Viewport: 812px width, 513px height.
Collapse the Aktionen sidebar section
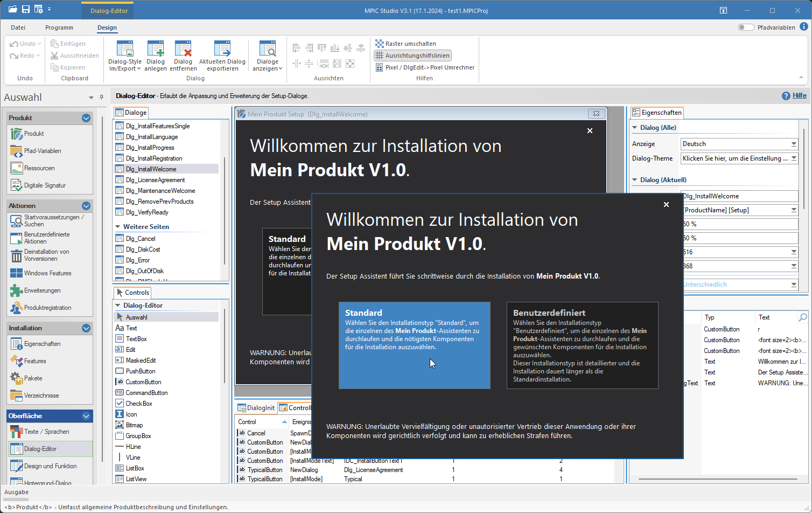coord(86,206)
